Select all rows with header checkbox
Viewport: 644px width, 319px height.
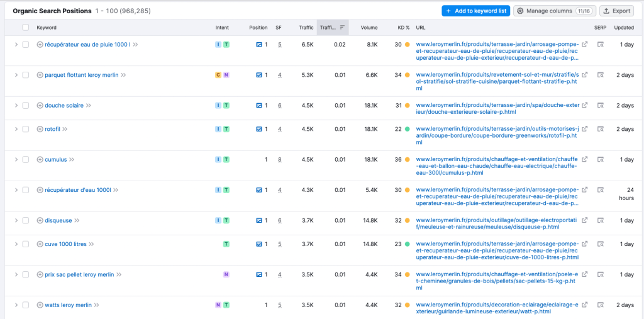click(26, 28)
